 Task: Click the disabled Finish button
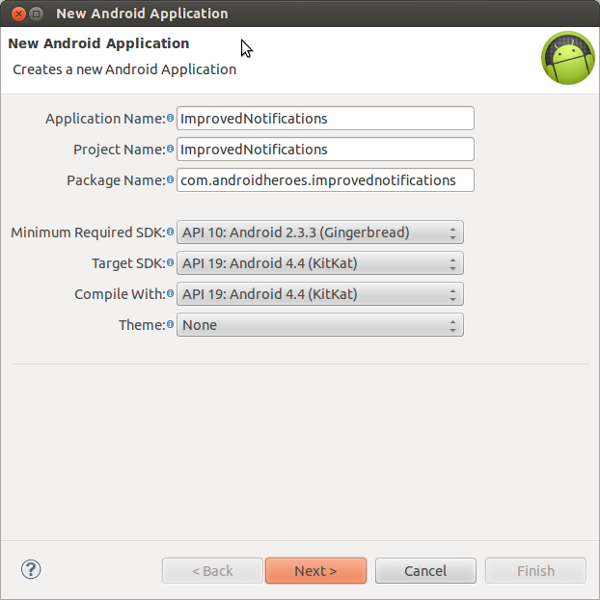(536, 571)
